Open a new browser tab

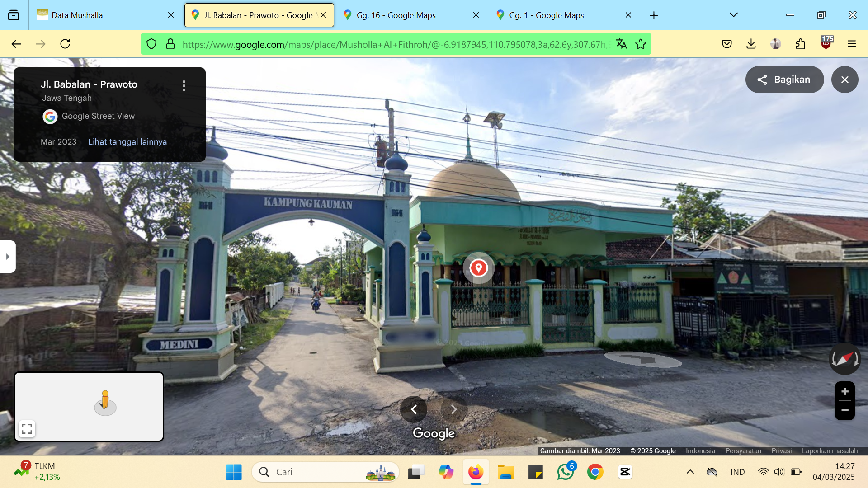coord(654,15)
